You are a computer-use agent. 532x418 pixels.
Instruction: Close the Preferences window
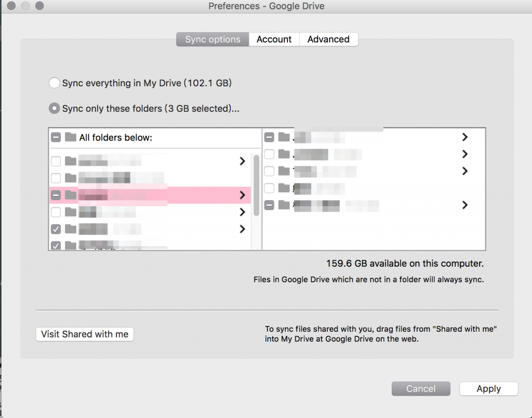click(x=11, y=6)
